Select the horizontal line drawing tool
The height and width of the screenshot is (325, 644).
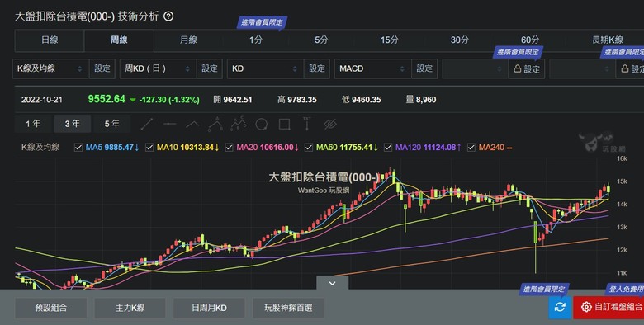pyautogui.click(x=169, y=124)
